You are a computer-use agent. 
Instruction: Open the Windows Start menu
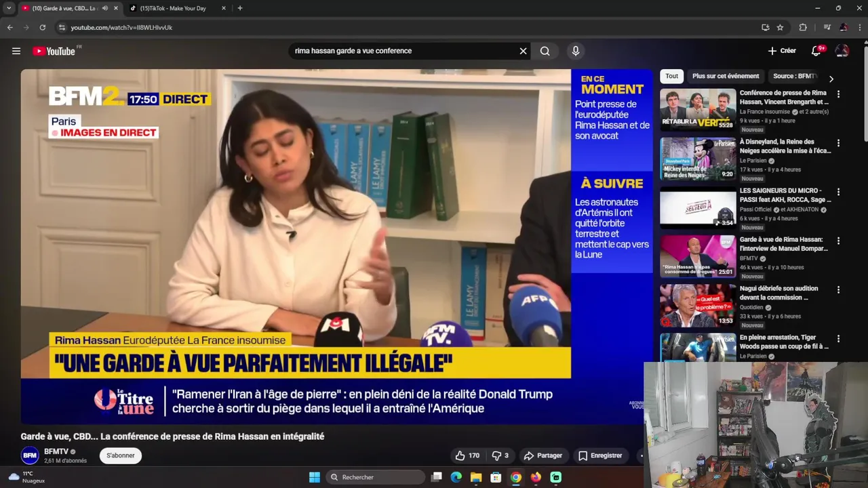coord(315,477)
